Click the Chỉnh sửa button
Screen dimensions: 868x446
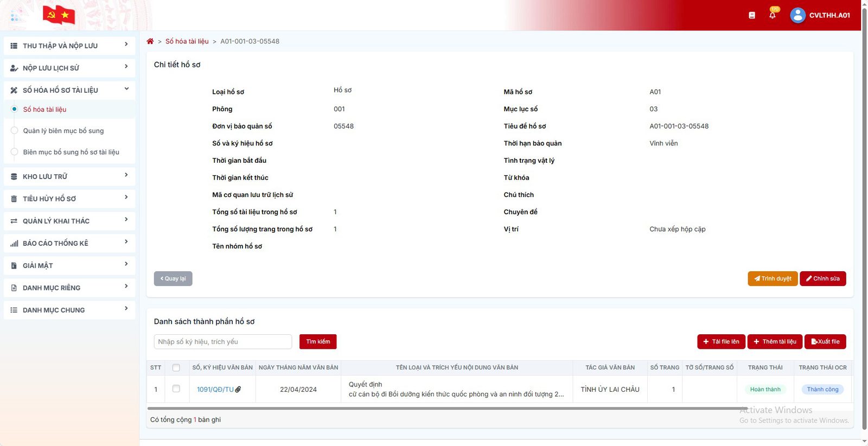pyautogui.click(x=823, y=279)
